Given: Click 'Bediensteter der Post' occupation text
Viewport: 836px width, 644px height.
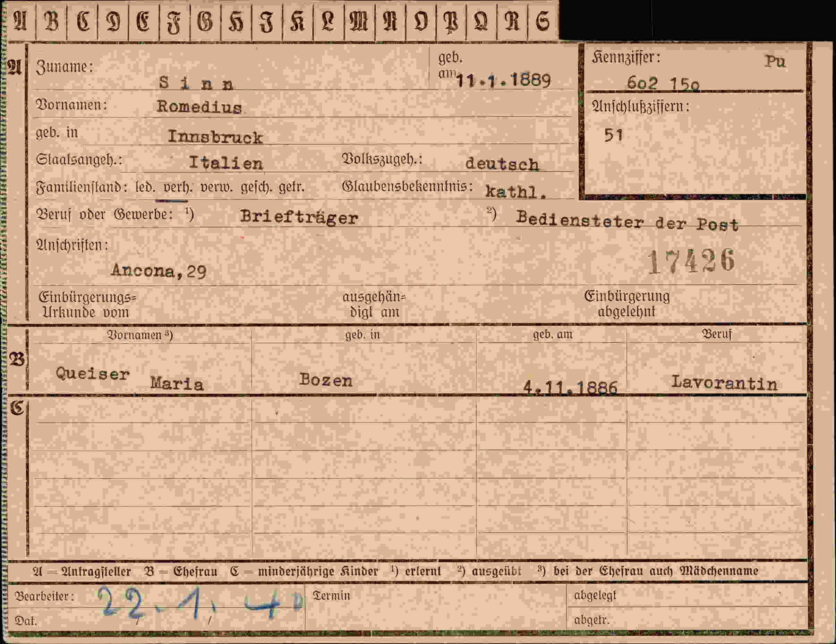Looking at the screenshot, I should tap(628, 222).
